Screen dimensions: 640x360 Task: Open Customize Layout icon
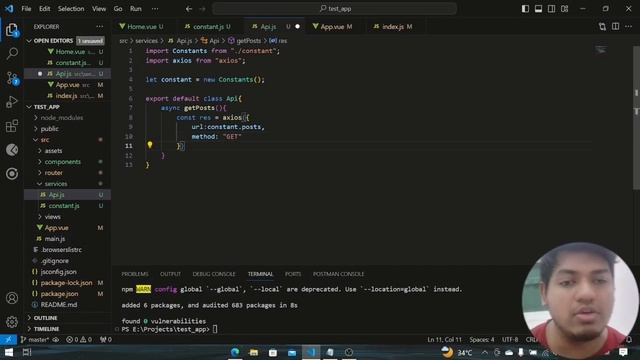[x=564, y=9]
